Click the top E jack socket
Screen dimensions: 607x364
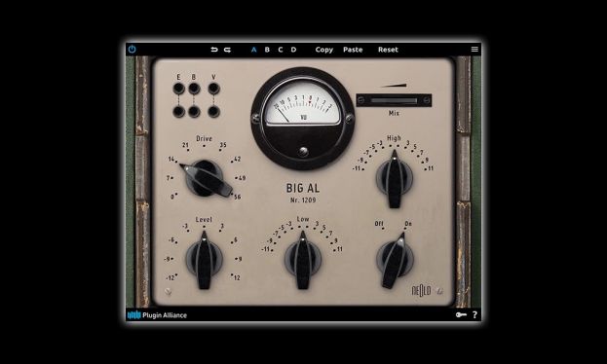[x=178, y=89]
